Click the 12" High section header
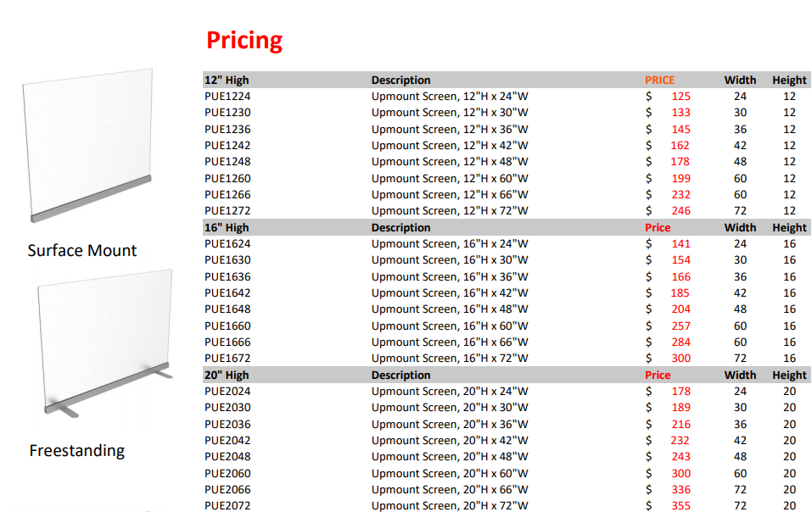 pos(227,81)
